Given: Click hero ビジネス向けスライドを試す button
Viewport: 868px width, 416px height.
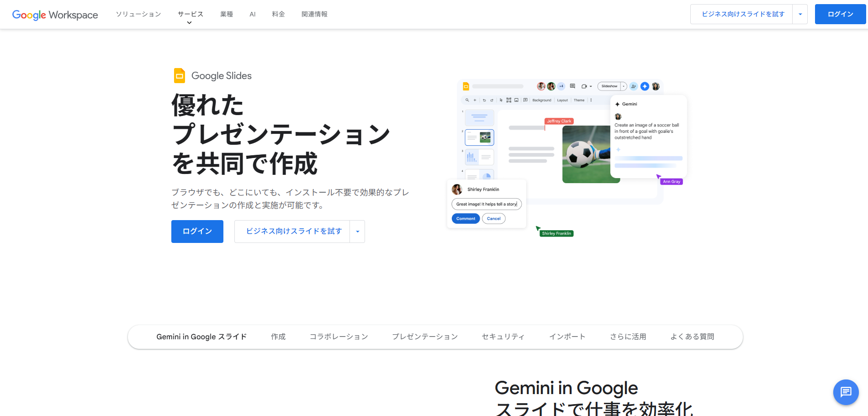Looking at the screenshot, I should (292, 232).
